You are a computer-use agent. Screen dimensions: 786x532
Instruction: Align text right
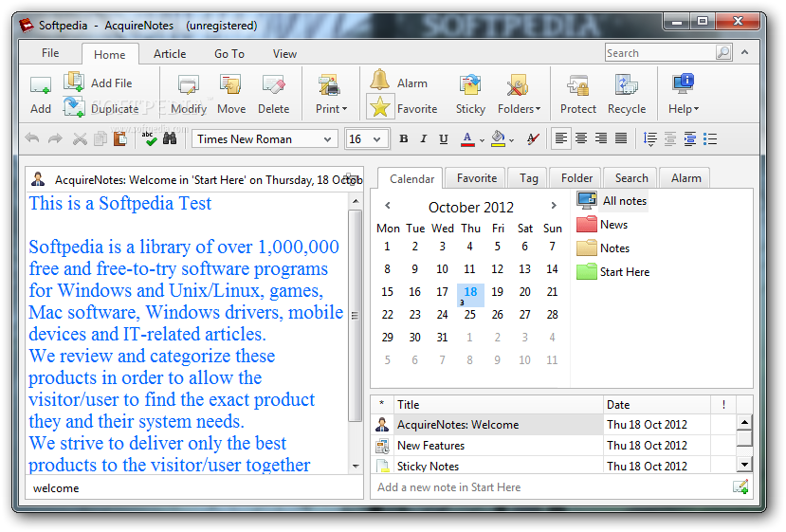pos(601,138)
